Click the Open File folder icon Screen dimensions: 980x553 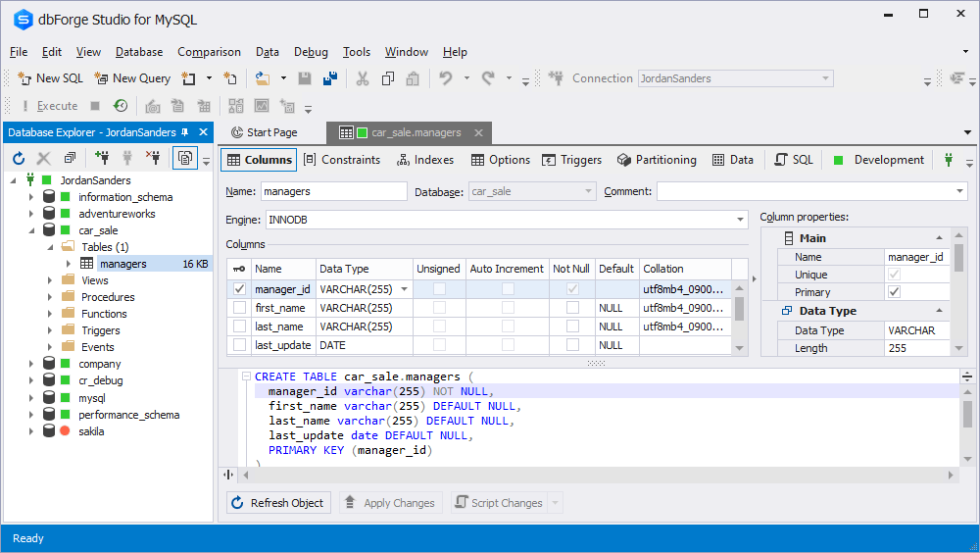point(263,78)
